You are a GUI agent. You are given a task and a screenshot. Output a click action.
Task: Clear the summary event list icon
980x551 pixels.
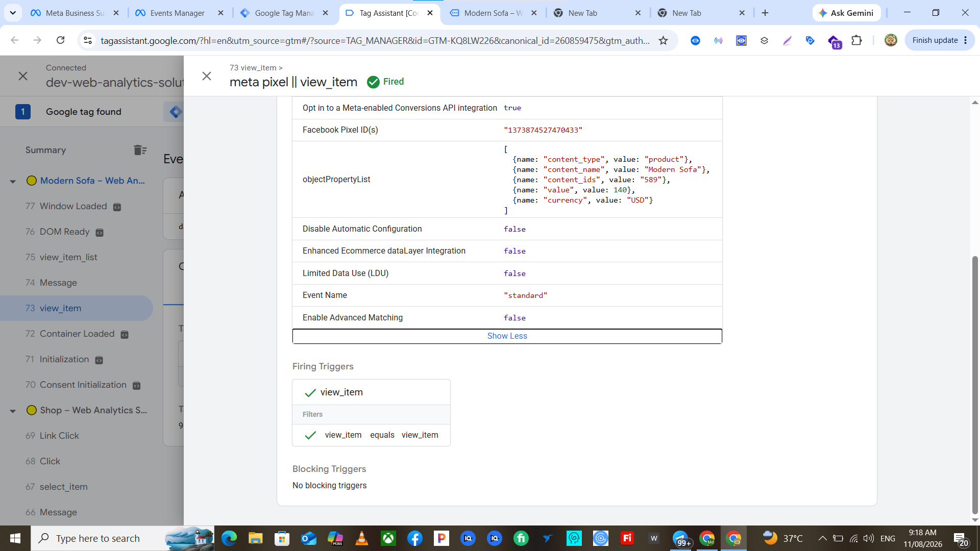pyautogui.click(x=140, y=150)
